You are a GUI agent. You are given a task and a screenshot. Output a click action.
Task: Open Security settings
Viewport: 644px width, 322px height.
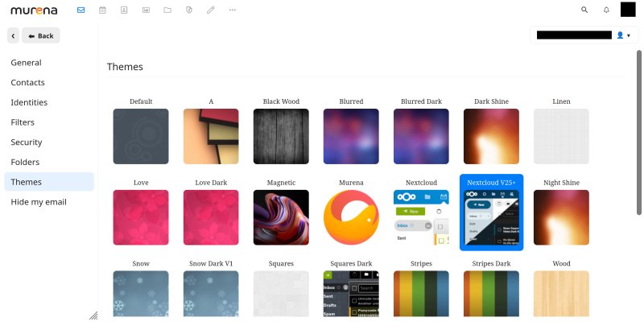pyautogui.click(x=49, y=142)
